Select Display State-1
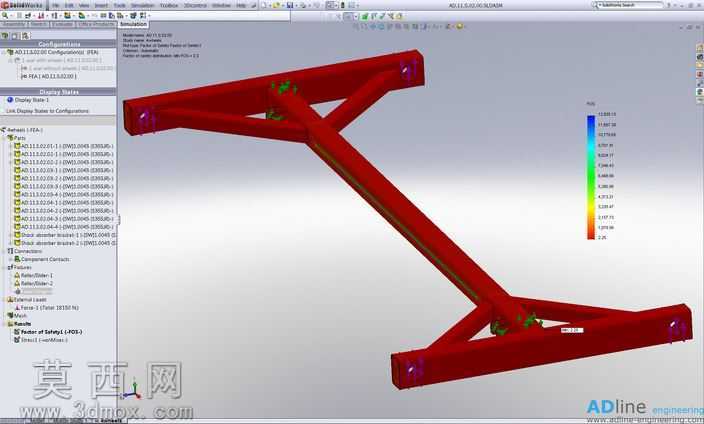Image resolution: width=704 pixels, height=424 pixels. [x=31, y=100]
